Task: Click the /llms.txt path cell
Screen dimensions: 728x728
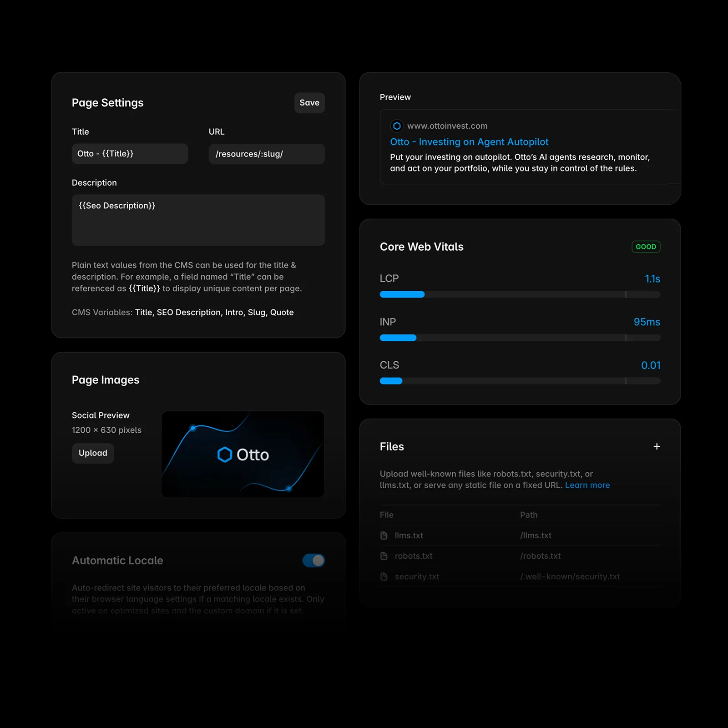Action: click(536, 536)
